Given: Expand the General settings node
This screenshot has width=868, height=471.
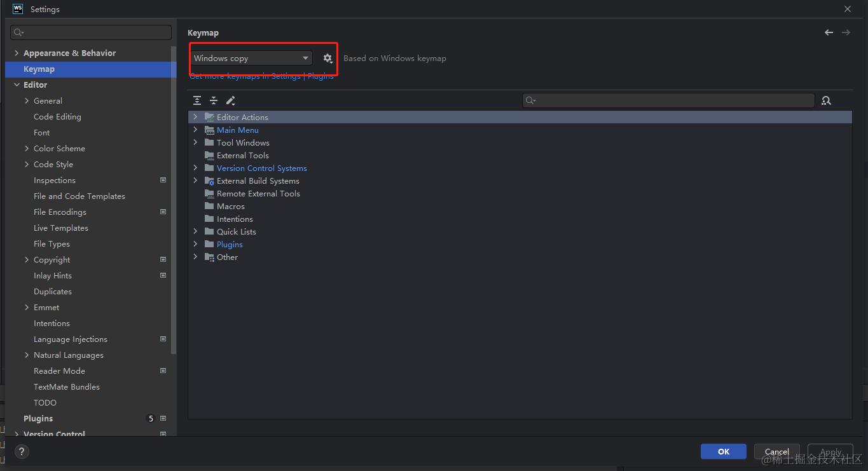Looking at the screenshot, I should (27, 101).
